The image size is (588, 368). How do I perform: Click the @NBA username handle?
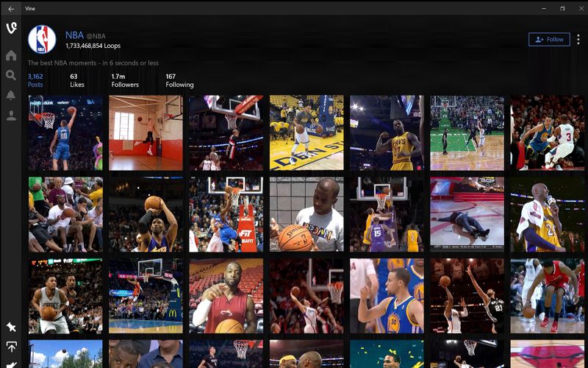tap(96, 36)
